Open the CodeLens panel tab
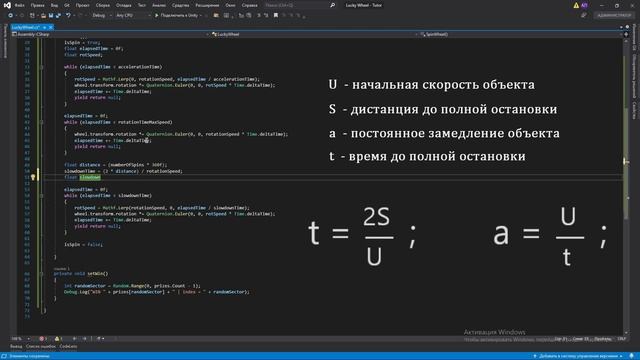The width and height of the screenshot is (640, 360). click(x=68, y=347)
